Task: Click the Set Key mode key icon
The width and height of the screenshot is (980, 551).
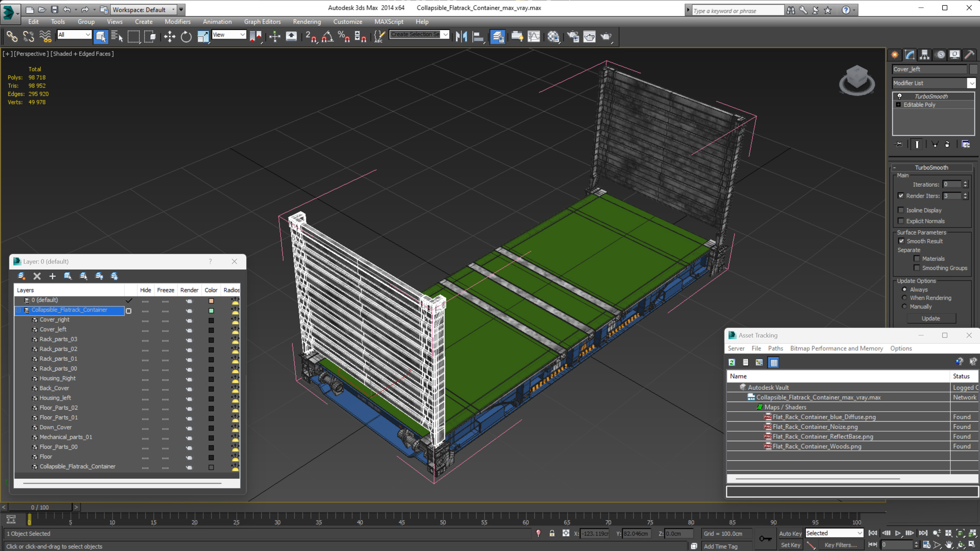Action: [765, 538]
